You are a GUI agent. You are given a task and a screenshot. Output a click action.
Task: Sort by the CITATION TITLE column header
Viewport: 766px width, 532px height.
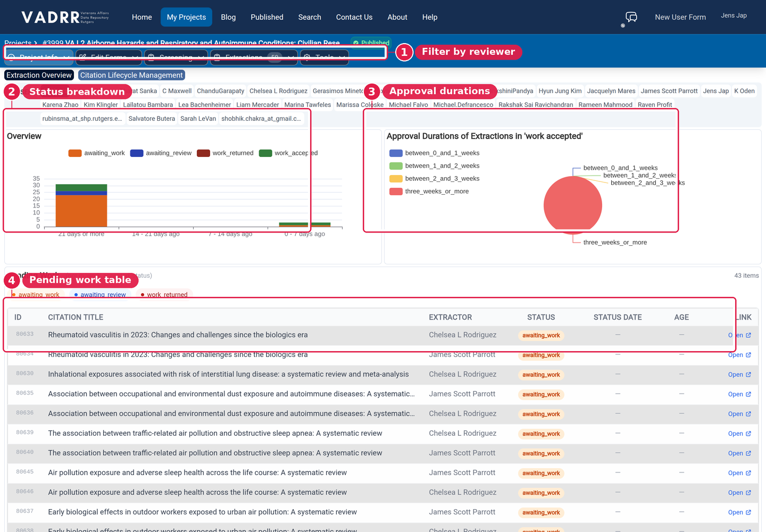76,318
